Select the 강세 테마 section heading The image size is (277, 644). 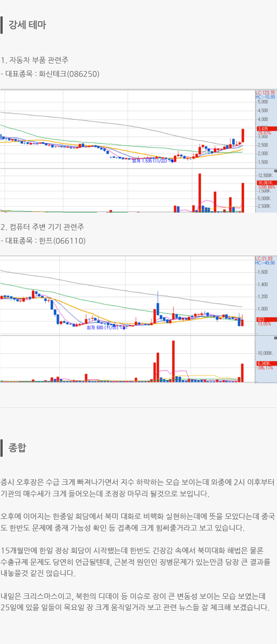tap(27, 25)
